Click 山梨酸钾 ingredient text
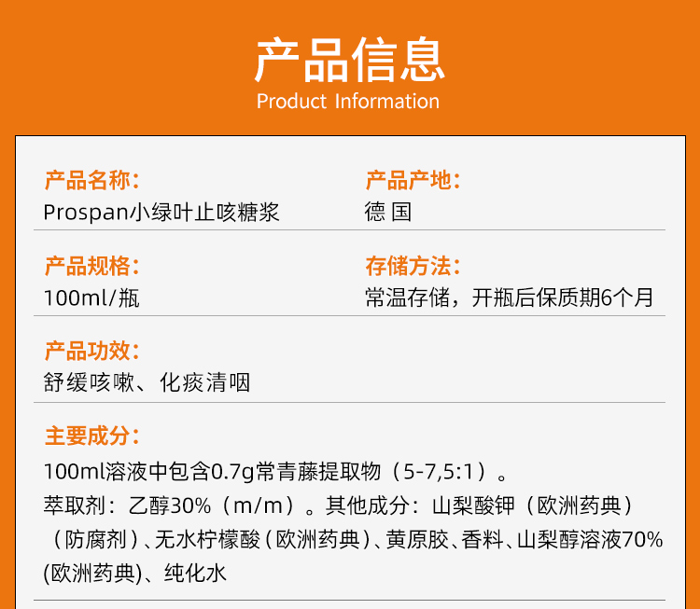 pyautogui.click(x=473, y=505)
